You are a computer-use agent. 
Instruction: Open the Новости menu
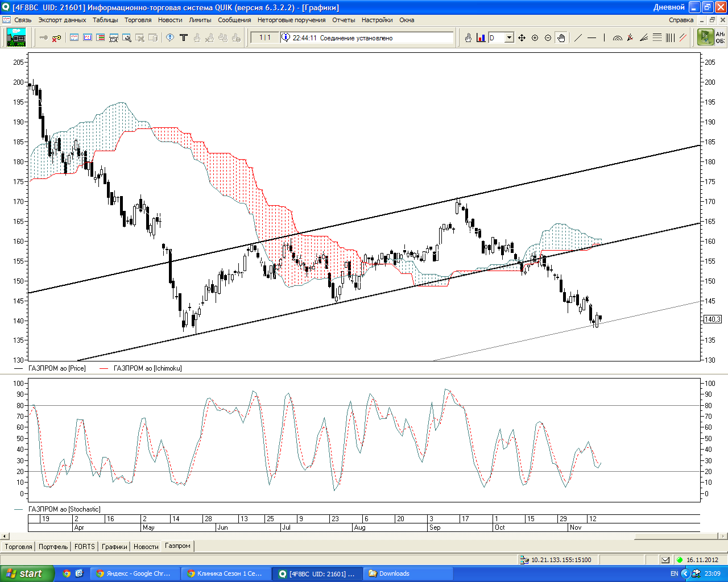coord(170,20)
